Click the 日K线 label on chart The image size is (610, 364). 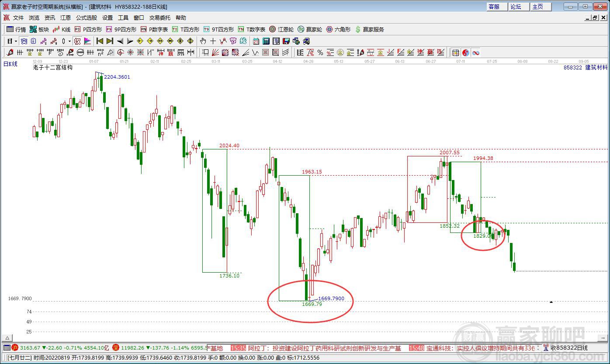tap(10, 64)
